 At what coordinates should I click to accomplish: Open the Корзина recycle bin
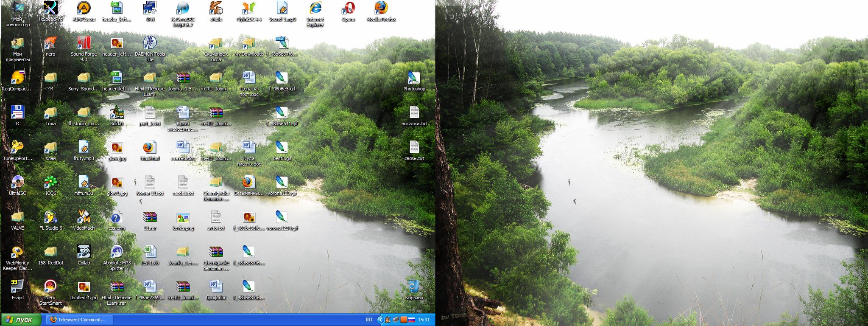[x=414, y=287]
